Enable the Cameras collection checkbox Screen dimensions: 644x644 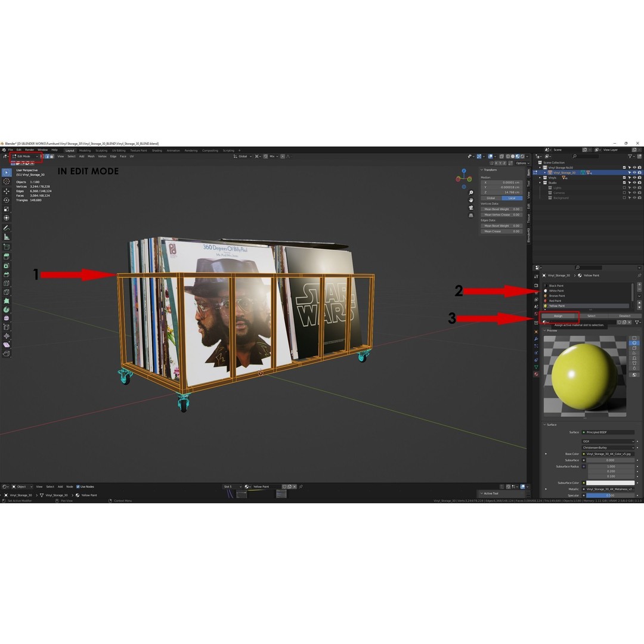coord(624,193)
